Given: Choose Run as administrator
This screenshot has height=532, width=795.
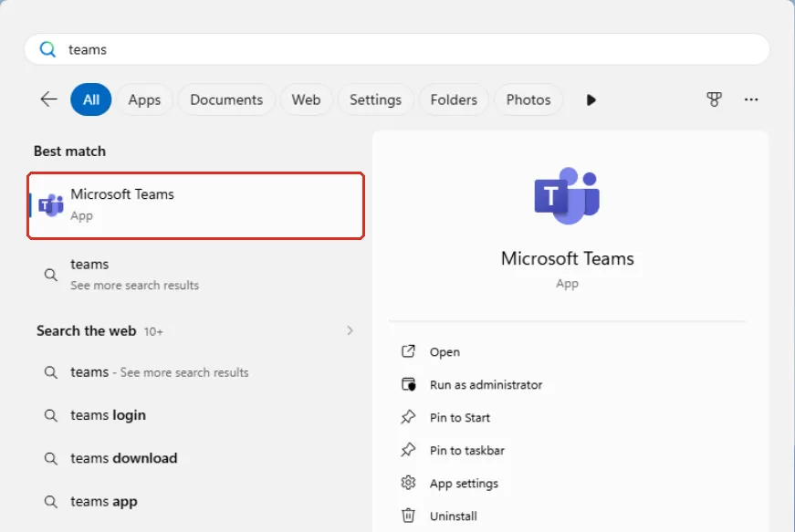Looking at the screenshot, I should click(568, 384).
